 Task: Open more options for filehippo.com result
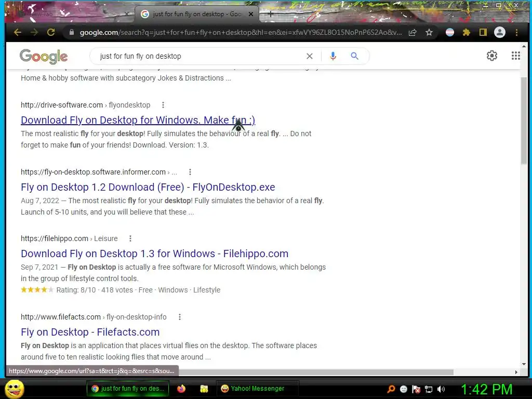click(x=130, y=238)
